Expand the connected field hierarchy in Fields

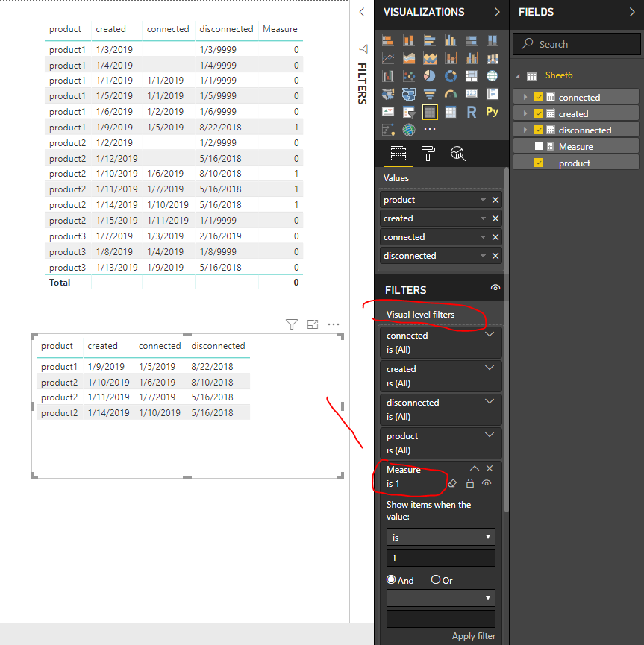pos(525,97)
